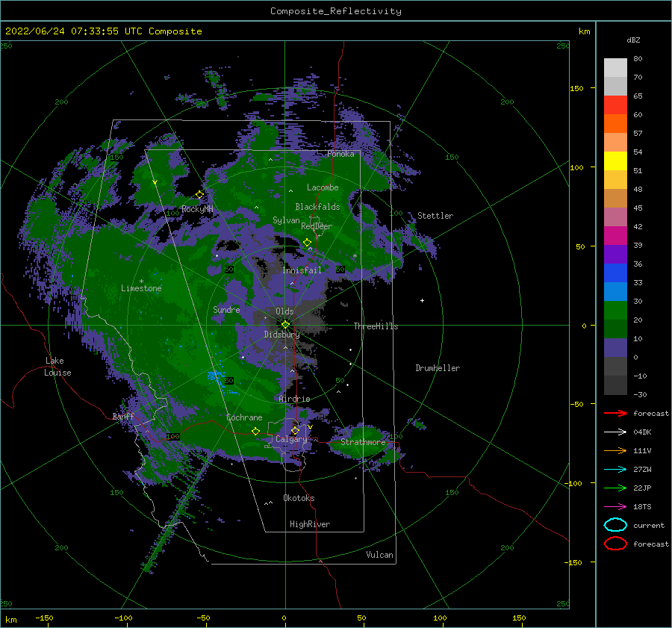
Task: Click the yellow diamond marker right of Cochrane
Action: click(255, 431)
